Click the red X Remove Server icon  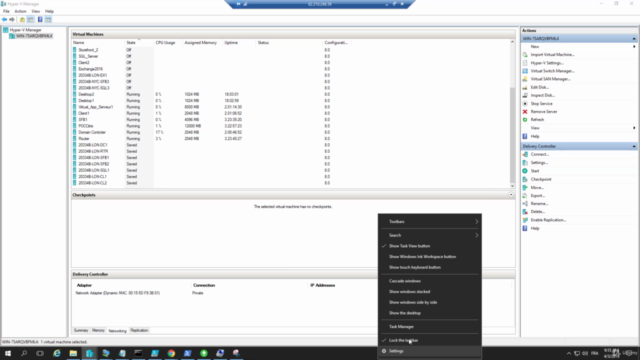[525, 111]
